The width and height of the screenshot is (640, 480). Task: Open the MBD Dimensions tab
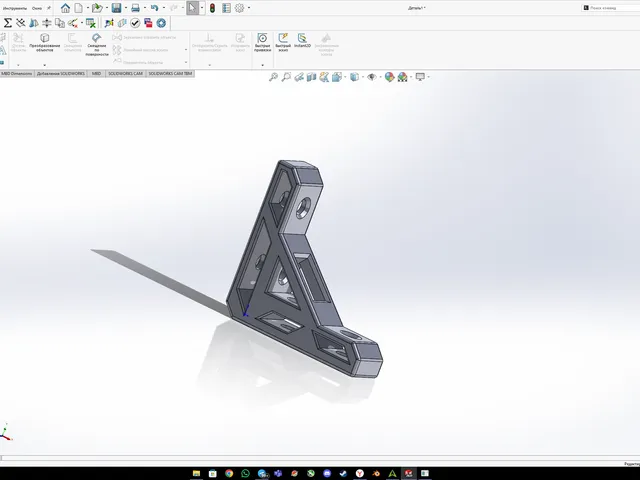click(17, 73)
